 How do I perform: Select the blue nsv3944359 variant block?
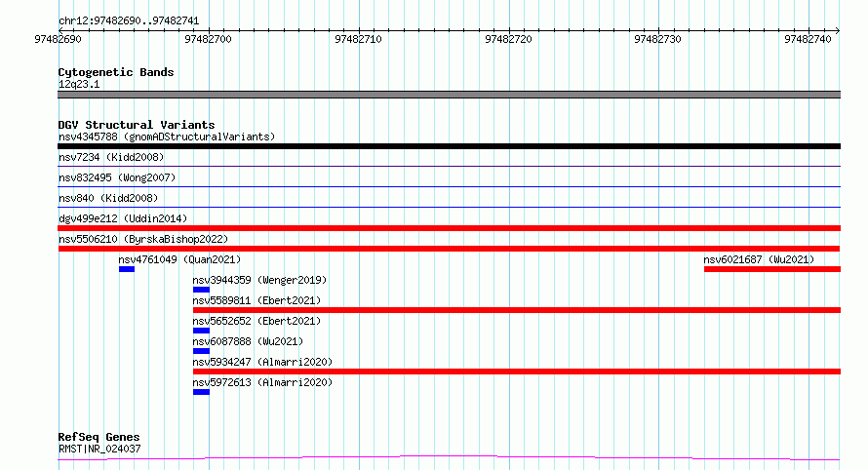click(201, 290)
